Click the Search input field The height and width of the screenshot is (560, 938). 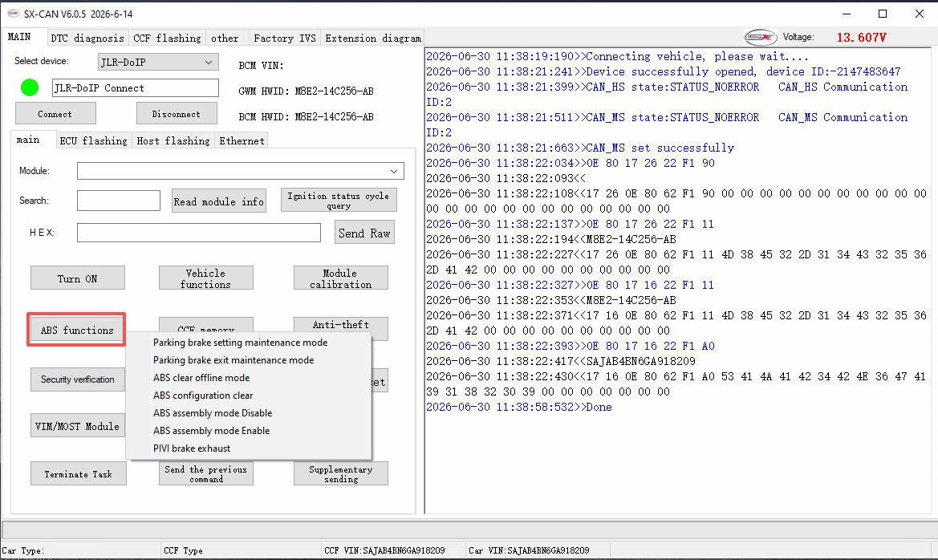[x=119, y=201]
